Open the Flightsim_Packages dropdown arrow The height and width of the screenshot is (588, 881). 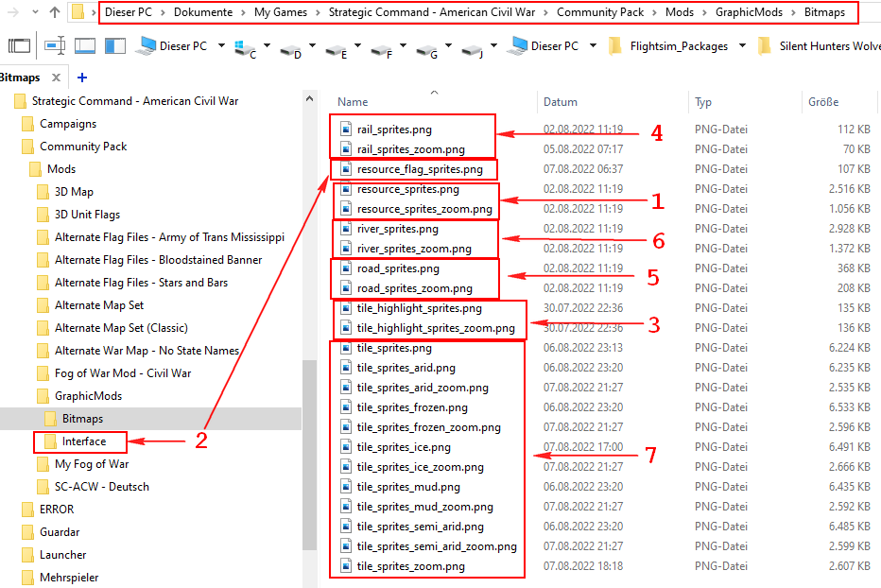[742, 45]
